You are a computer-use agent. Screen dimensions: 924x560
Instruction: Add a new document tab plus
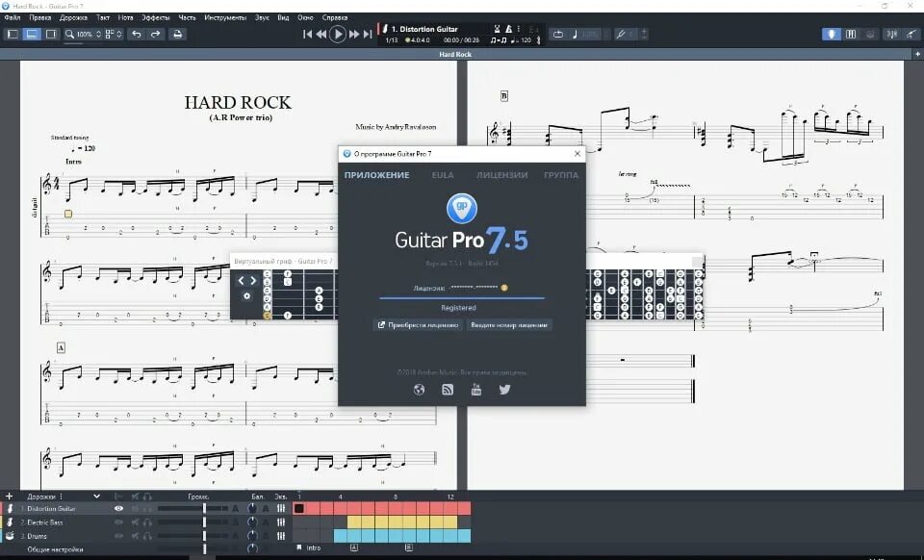pyautogui.click(x=917, y=54)
